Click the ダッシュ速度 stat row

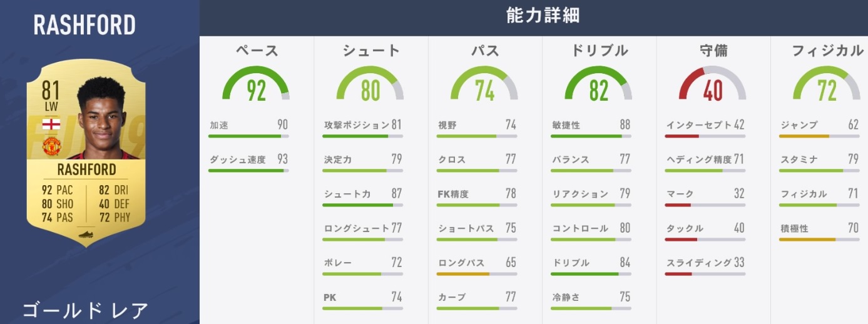[x=249, y=160]
